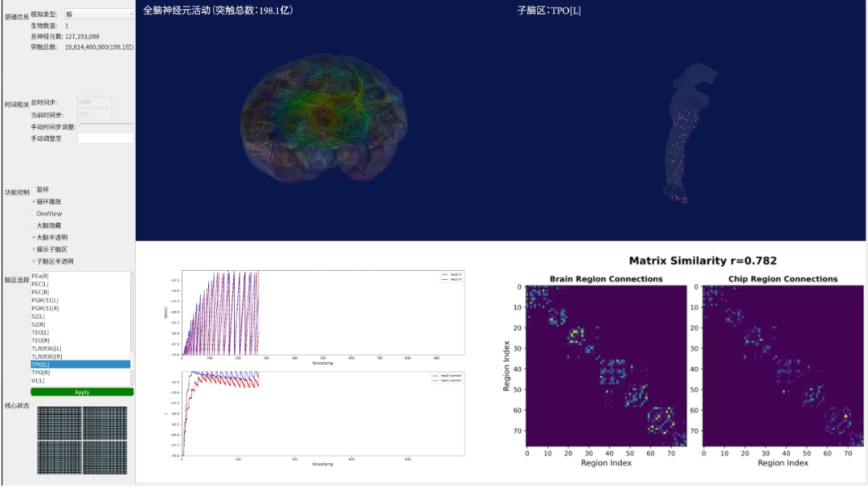Toggle 大脑半透明 brain transparency
Image resolution: width=868 pixels, height=489 pixels.
point(34,238)
